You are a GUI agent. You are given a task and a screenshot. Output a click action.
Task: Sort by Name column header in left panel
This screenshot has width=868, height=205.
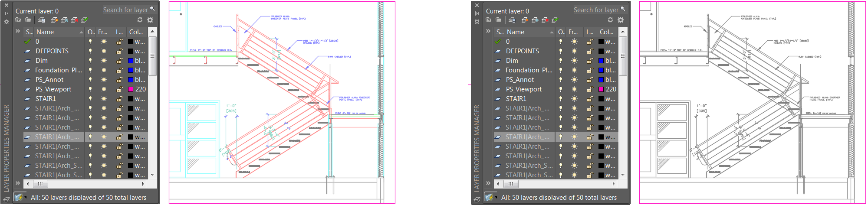59,32
